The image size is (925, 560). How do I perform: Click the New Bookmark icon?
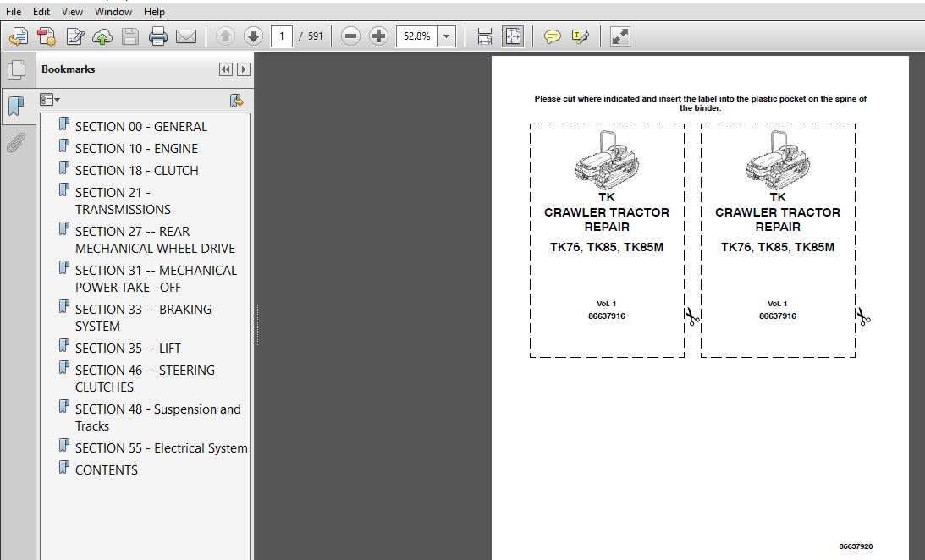[x=237, y=101]
